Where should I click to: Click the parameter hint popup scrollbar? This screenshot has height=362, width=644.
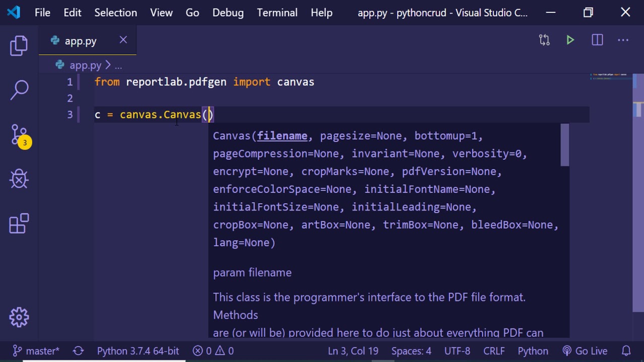565,146
